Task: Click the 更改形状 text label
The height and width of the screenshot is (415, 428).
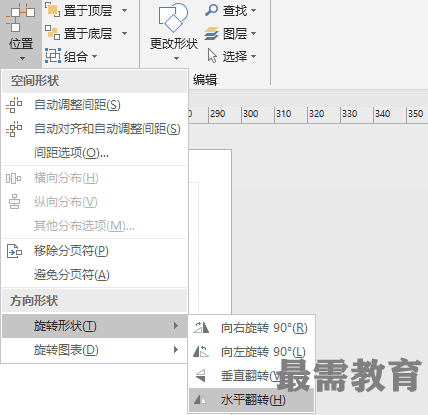Action: tap(174, 44)
